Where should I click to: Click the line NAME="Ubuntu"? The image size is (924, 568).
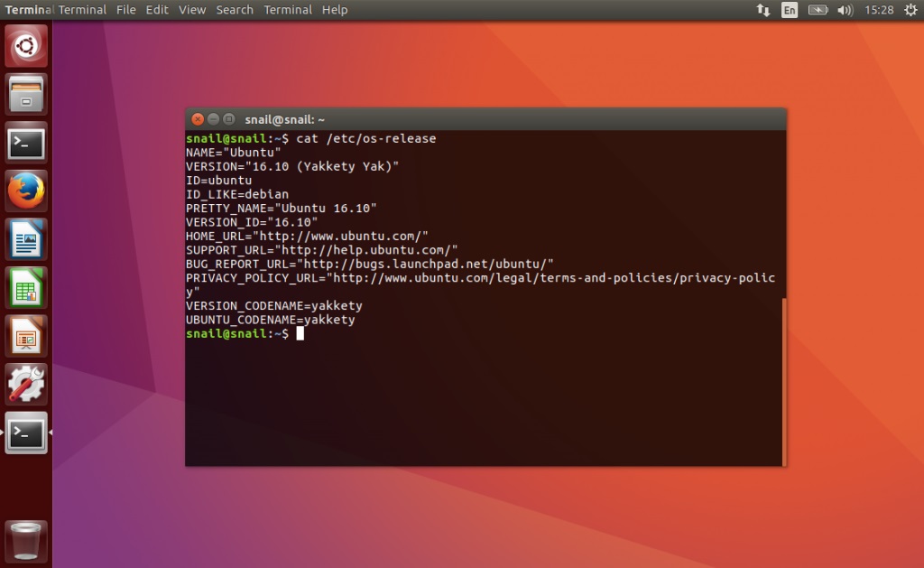(x=234, y=153)
